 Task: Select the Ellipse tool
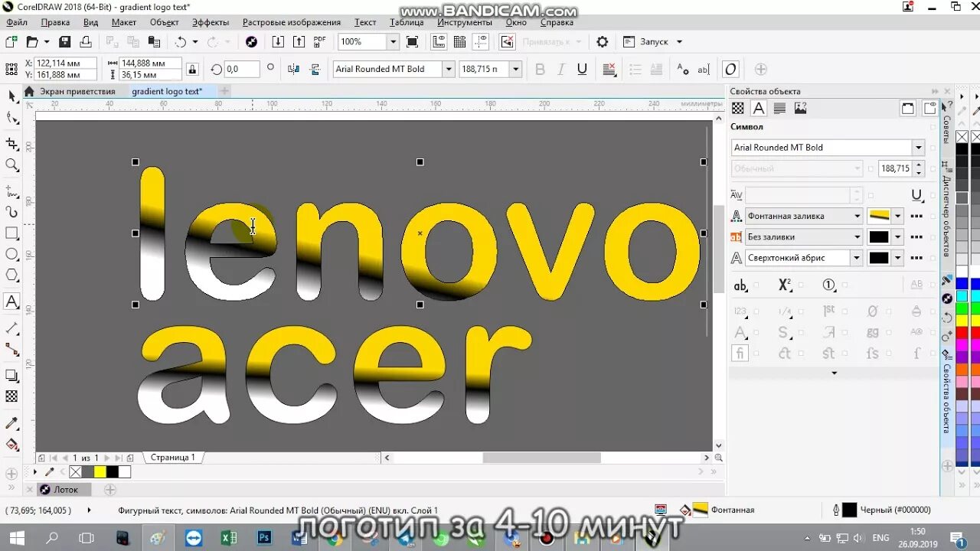pos(11,254)
